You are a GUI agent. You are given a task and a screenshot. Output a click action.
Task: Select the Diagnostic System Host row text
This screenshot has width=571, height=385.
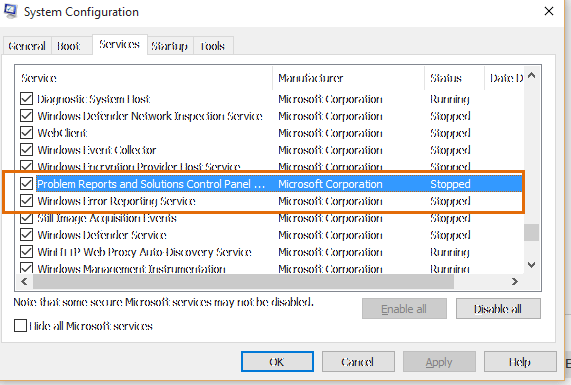(94, 99)
